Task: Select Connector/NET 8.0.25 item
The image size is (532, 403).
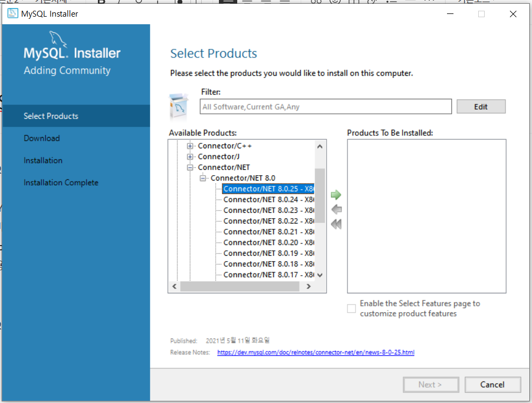Action: pyautogui.click(x=268, y=189)
